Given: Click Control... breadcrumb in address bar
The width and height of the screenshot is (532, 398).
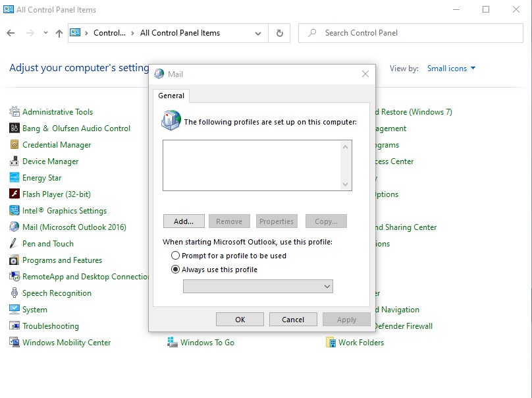Looking at the screenshot, I should (109, 33).
